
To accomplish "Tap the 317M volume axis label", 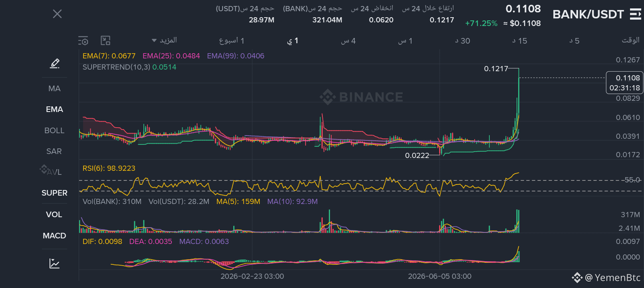I will click(x=630, y=215).
